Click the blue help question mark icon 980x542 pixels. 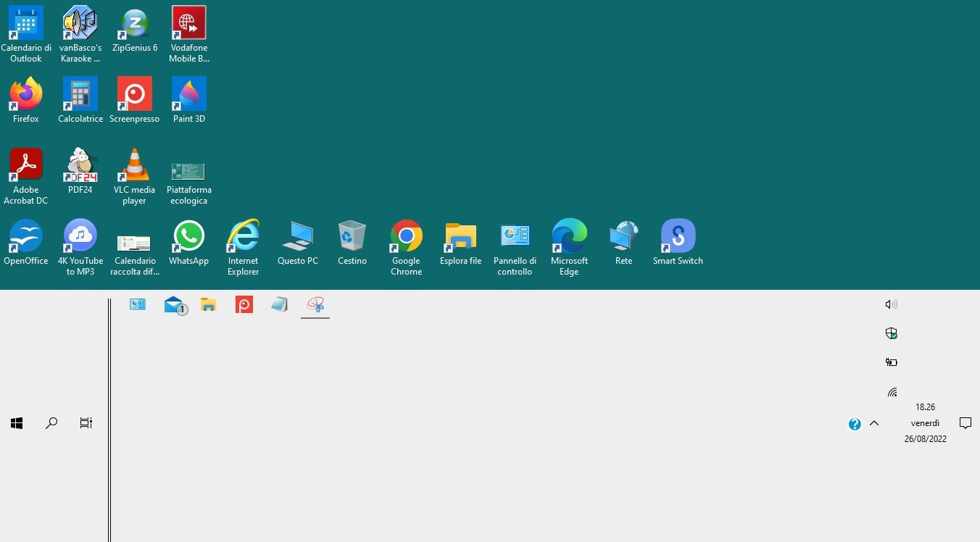(x=855, y=424)
